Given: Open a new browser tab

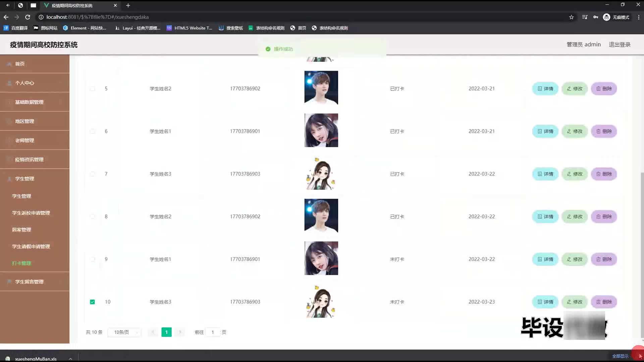Looking at the screenshot, I should (x=128, y=5).
